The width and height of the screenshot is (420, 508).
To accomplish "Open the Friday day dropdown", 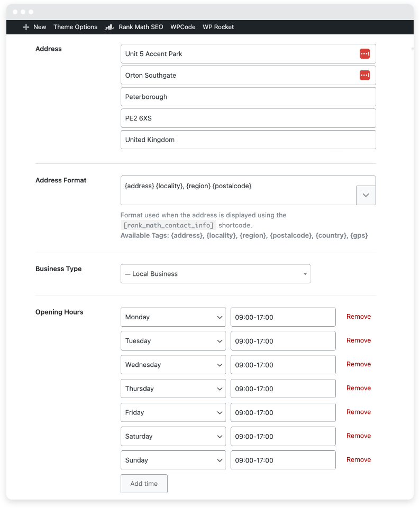I will [x=173, y=412].
